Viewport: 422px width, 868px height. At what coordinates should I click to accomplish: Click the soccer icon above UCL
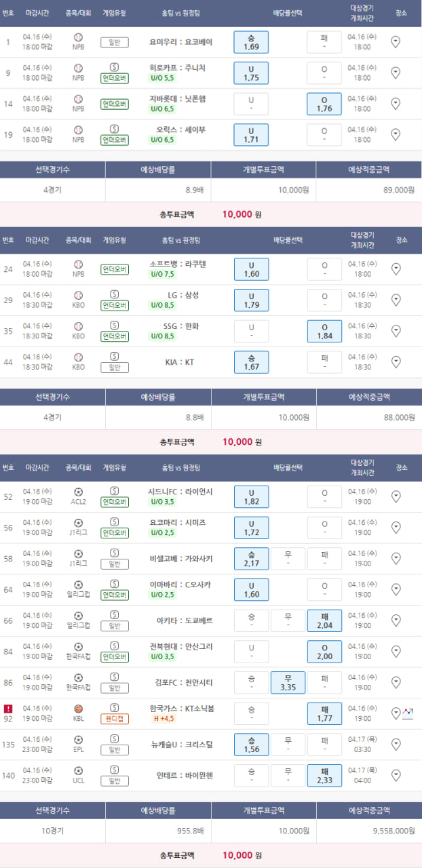click(x=78, y=771)
